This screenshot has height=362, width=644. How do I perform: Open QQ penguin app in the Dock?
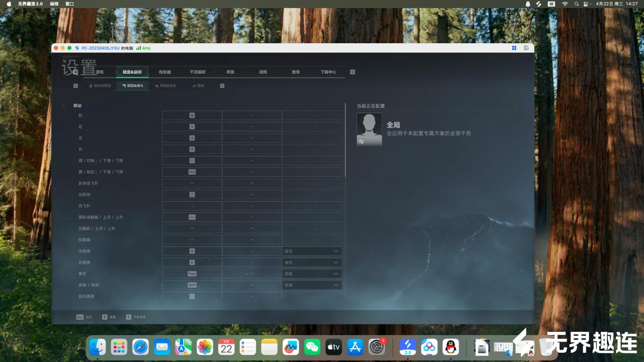(450, 347)
